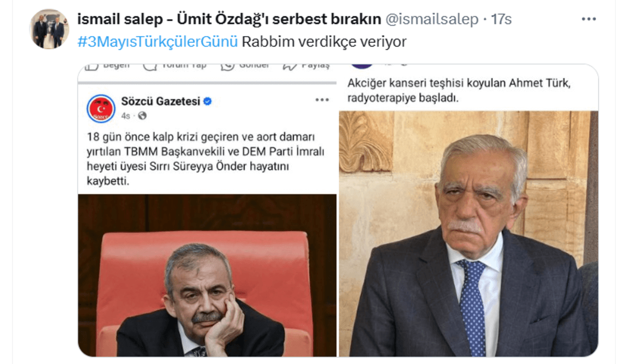Click the Beğen like icon
Screen dimensions: 628x364
pyautogui.click(x=92, y=67)
